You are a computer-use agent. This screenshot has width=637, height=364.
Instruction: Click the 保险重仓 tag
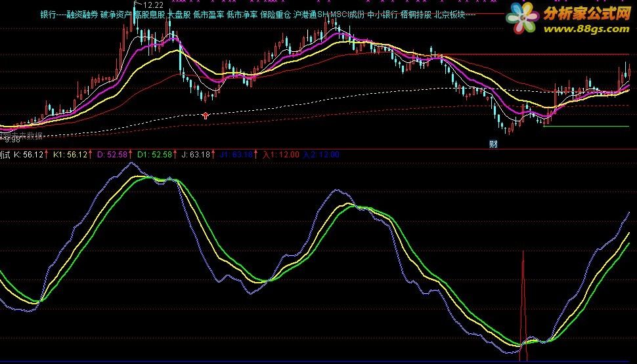tap(275, 15)
